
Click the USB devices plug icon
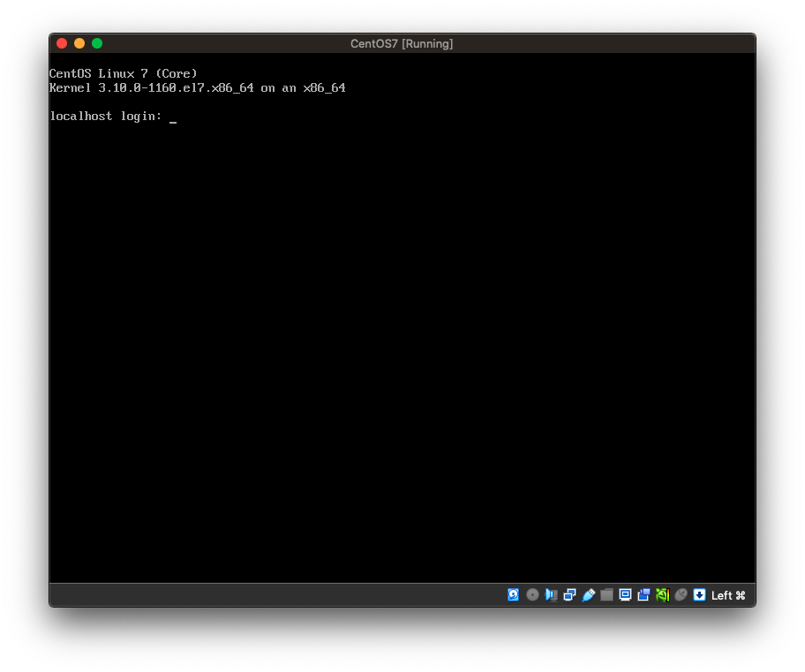click(x=589, y=595)
